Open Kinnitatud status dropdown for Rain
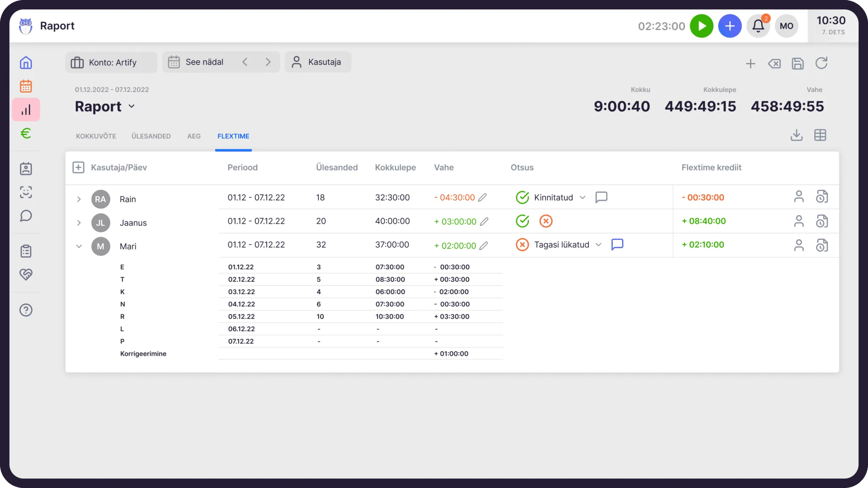The image size is (868, 488). click(582, 197)
